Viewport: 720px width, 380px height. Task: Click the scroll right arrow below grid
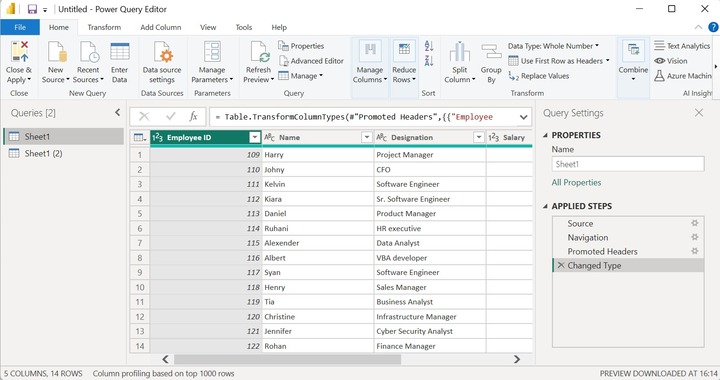(x=517, y=359)
